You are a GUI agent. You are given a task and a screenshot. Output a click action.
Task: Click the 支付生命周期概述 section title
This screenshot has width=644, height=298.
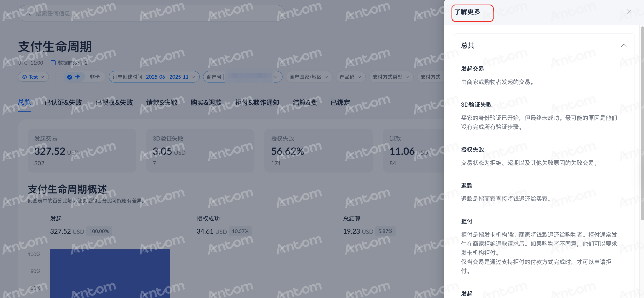pyautogui.click(x=67, y=189)
